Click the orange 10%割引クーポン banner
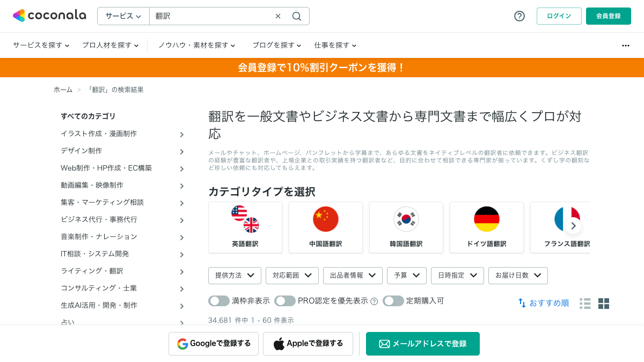The width and height of the screenshot is (644, 362). click(322, 68)
